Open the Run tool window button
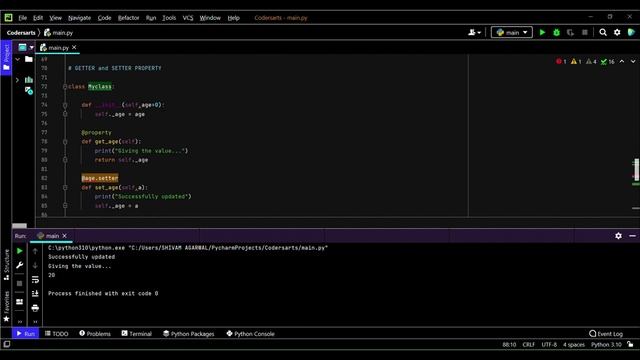Viewport: 640px width, 360px height. (x=26, y=333)
